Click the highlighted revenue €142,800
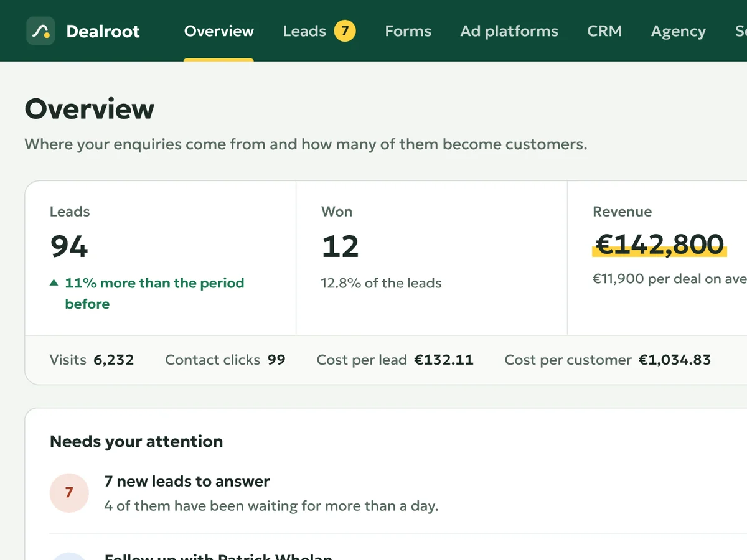747x560 pixels. (659, 244)
